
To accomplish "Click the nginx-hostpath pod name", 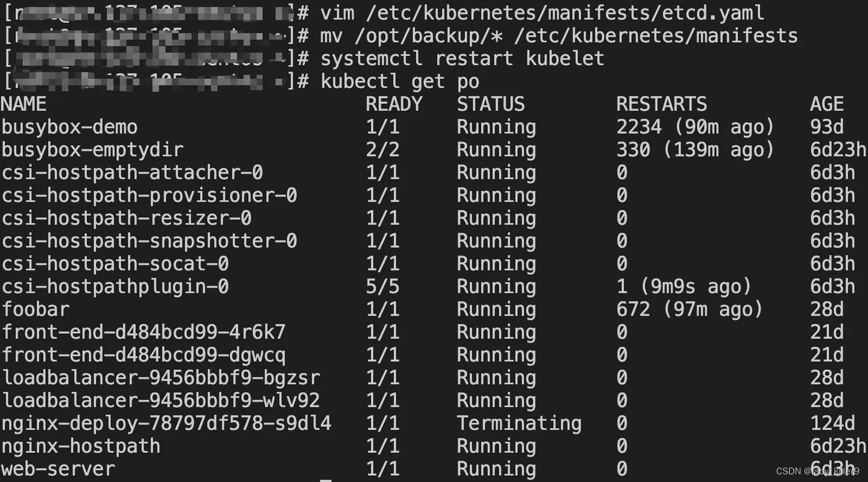I will point(81,446).
